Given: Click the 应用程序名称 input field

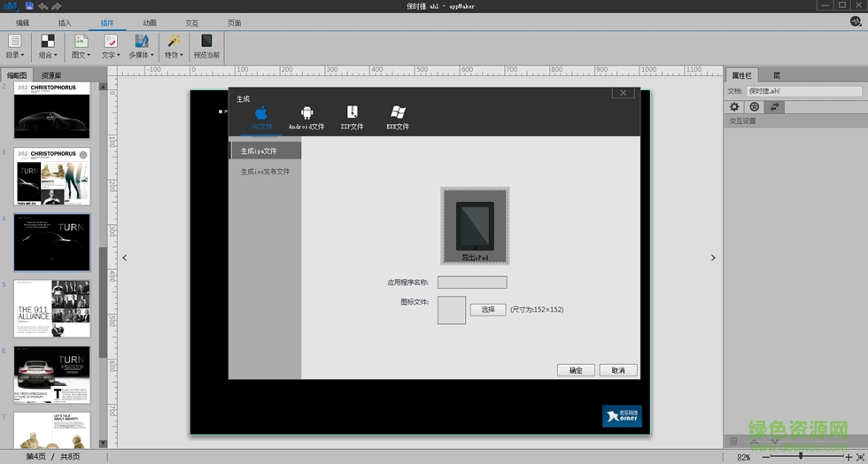Looking at the screenshot, I should 472,282.
